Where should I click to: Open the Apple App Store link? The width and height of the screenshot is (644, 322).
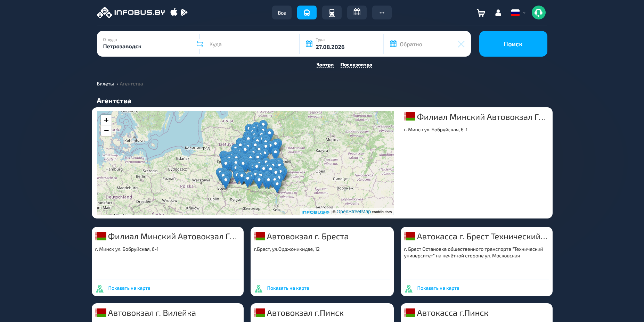(x=174, y=12)
